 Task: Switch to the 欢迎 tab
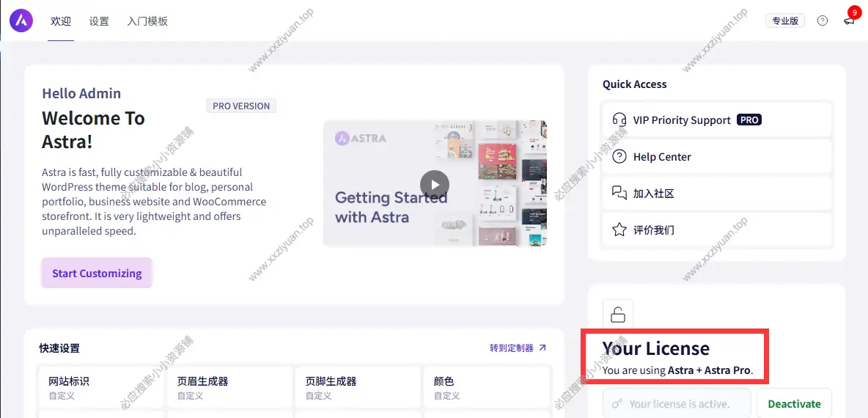(x=61, y=21)
